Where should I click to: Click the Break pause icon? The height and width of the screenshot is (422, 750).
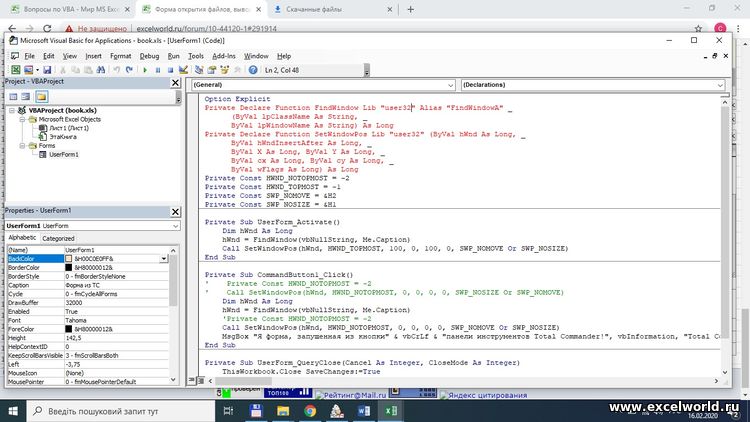pyautogui.click(x=158, y=70)
